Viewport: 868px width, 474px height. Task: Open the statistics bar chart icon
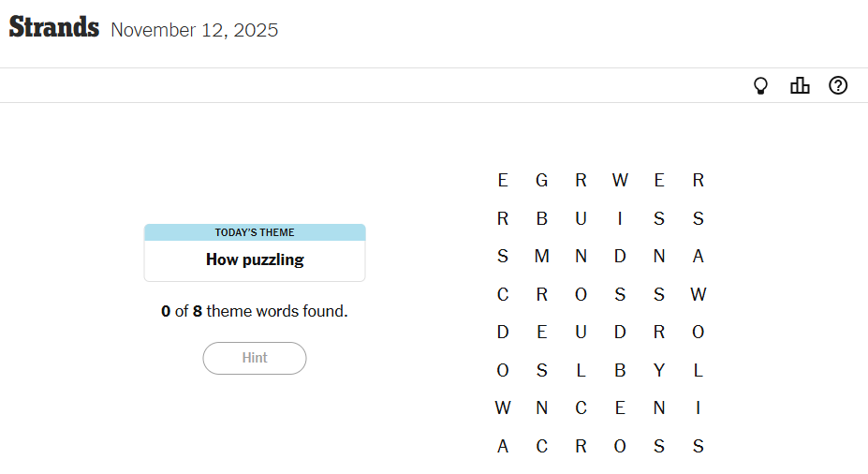point(800,86)
